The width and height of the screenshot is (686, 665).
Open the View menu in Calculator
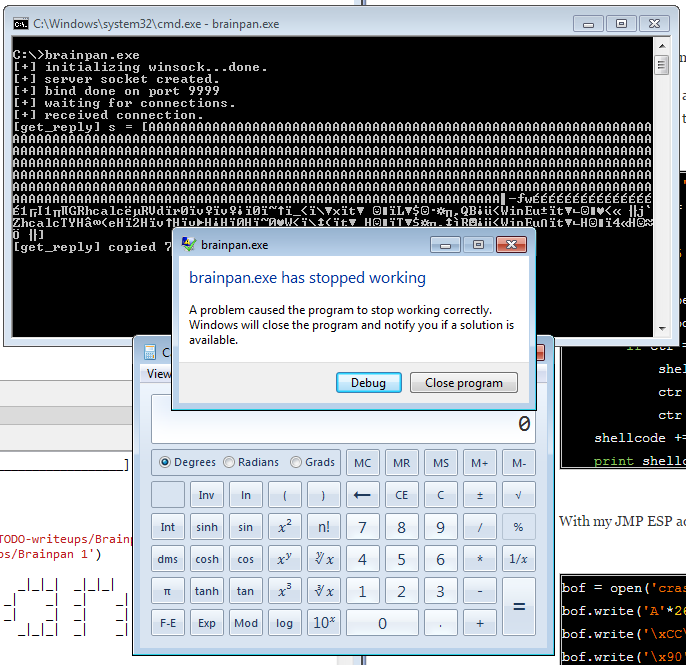[x=158, y=374]
